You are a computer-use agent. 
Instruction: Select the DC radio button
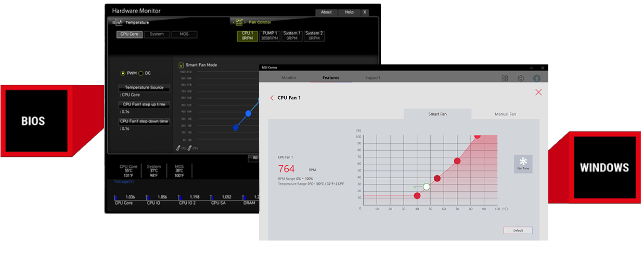click(x=140, y=73)
